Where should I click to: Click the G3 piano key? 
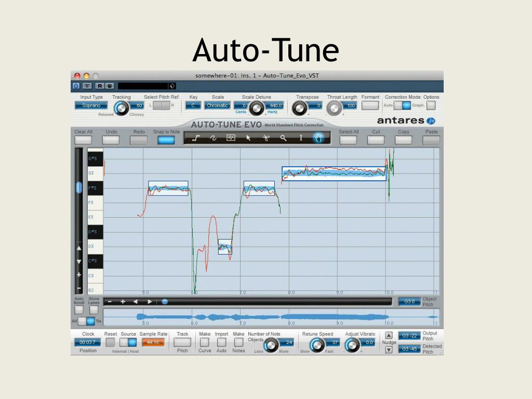pos(96,174)
